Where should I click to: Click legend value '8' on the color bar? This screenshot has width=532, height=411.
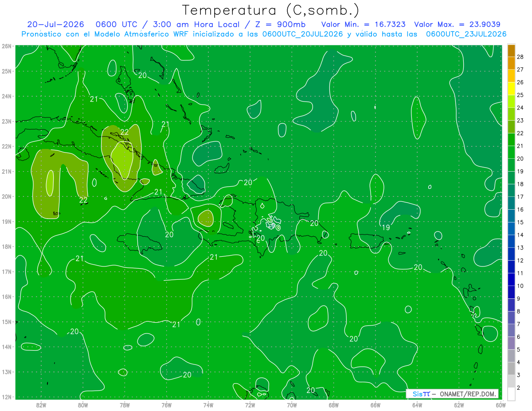pyautogui.click(x=519, y=311)
